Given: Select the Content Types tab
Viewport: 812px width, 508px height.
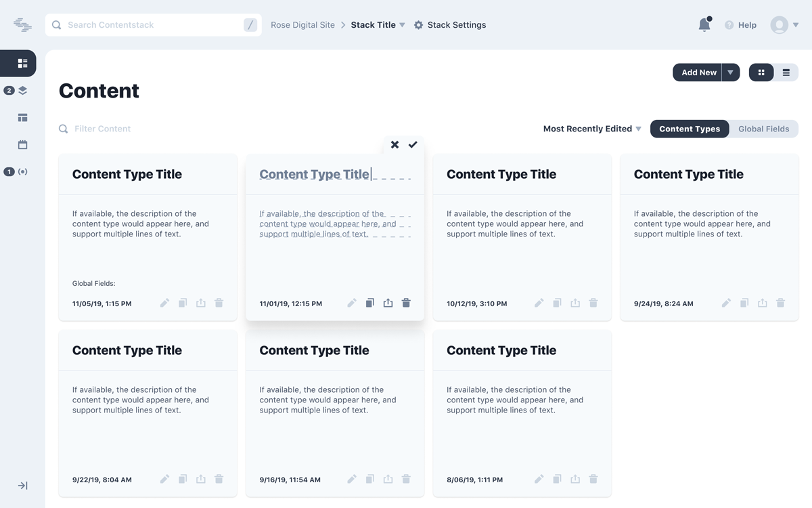Looking at the screenshot, I should [x=690, y=129].
